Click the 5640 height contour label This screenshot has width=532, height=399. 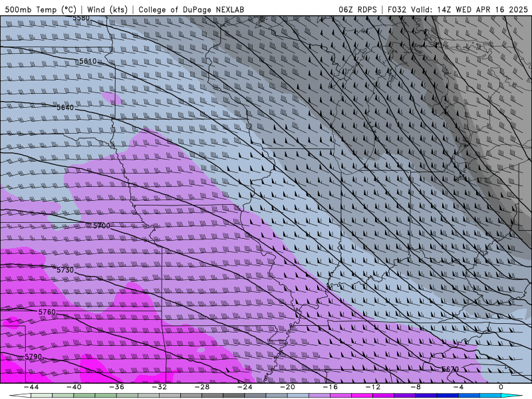coord(65,108)
